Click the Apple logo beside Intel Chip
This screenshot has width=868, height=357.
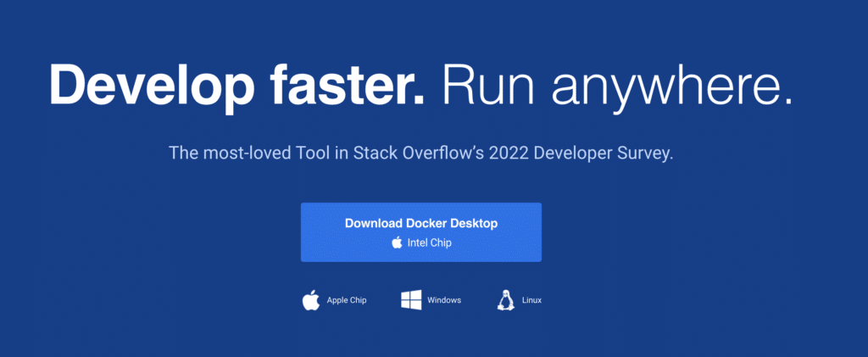pos(397,242)
